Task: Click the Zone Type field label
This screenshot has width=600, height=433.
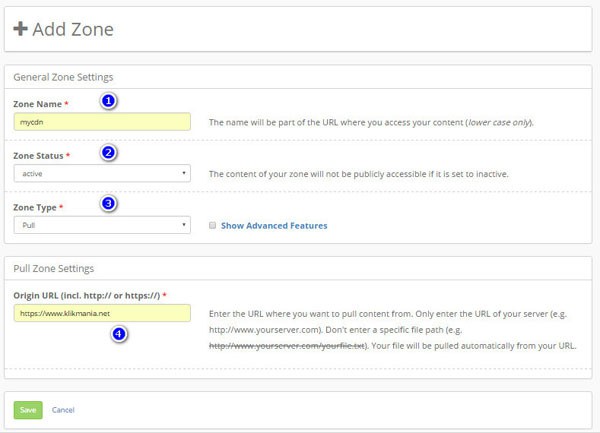Action: 38,207
